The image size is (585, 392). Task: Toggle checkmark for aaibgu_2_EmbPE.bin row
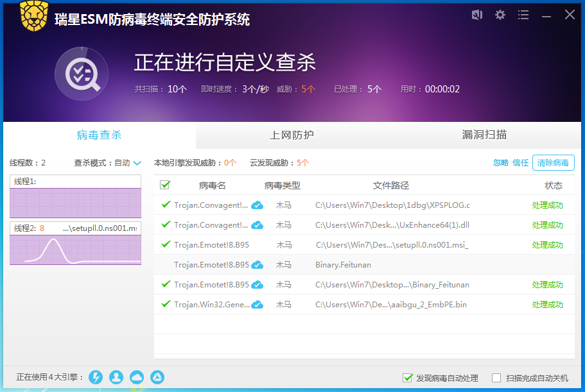tap(166, 303)
